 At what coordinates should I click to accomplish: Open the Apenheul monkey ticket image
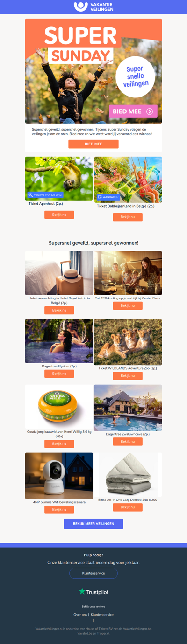(59, 179)
